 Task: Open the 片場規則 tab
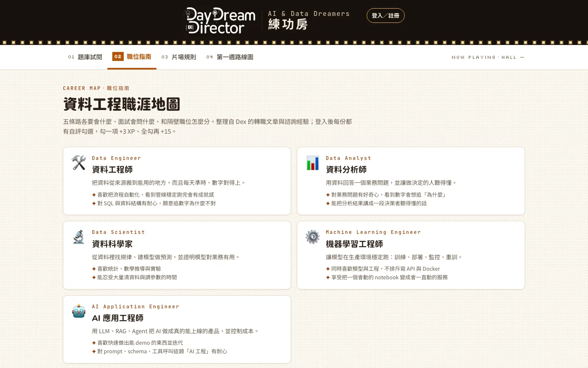pyautogui.click(x=179, y=57)
